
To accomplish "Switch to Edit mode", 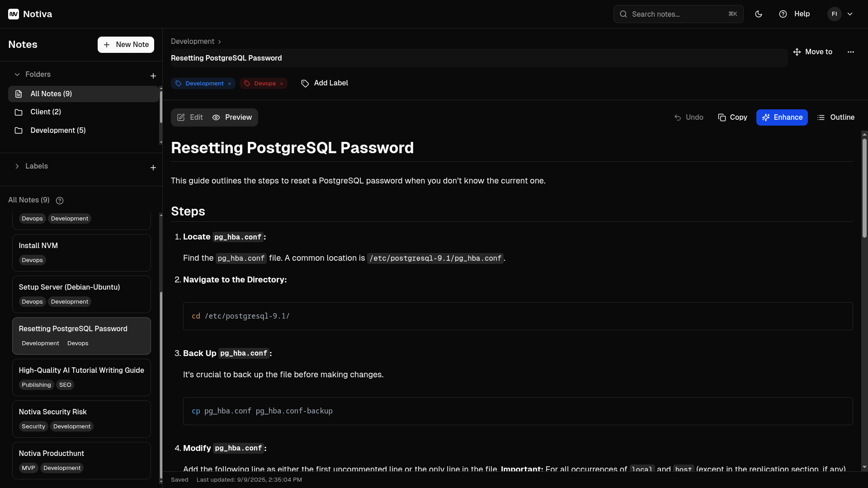I will [x=190, y=117].
